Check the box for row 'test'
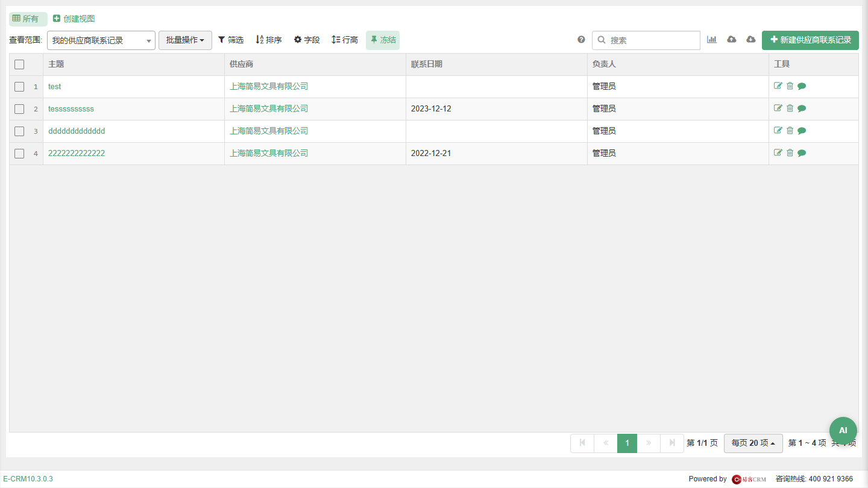868x488 pixels. [19, 87]
